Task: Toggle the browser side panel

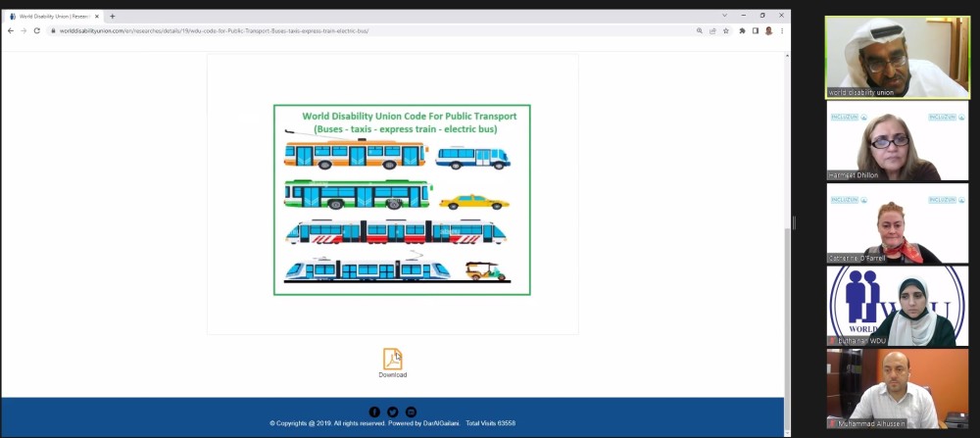Action: click(755, 30)
